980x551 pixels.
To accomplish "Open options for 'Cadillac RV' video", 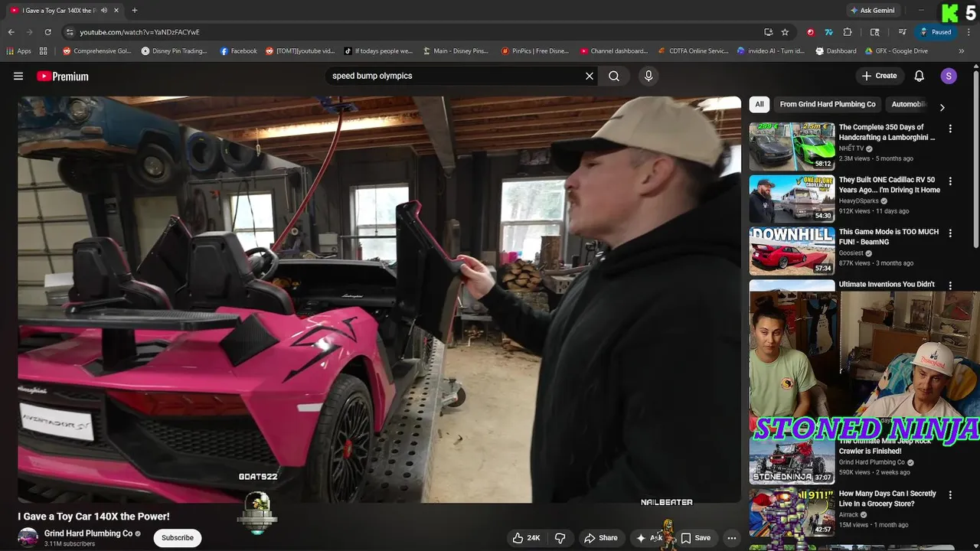I will pyautogui.click(x=950, y=181).
